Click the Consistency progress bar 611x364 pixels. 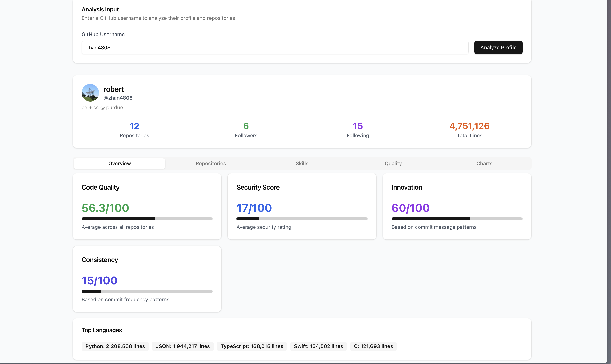pos(147,291)
